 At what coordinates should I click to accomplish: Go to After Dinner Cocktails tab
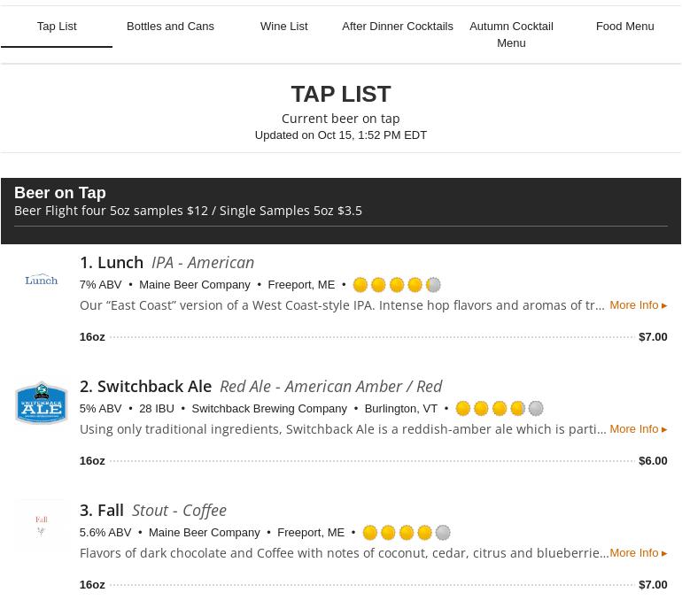coord(397,27)
